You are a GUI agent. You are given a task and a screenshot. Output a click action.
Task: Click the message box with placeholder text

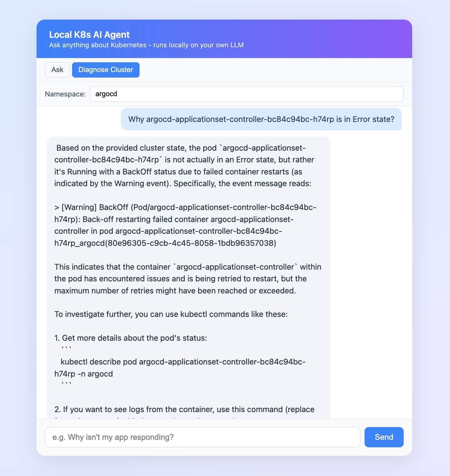(202, 437)
